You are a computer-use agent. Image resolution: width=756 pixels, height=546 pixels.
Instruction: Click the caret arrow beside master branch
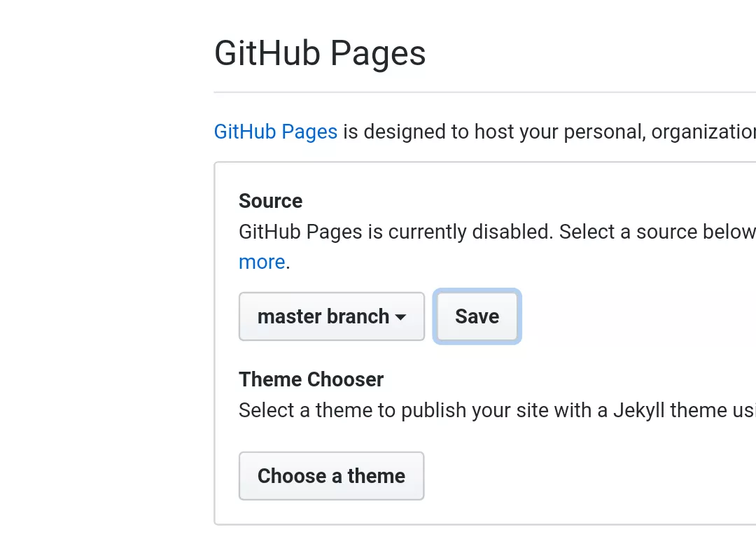400,317
